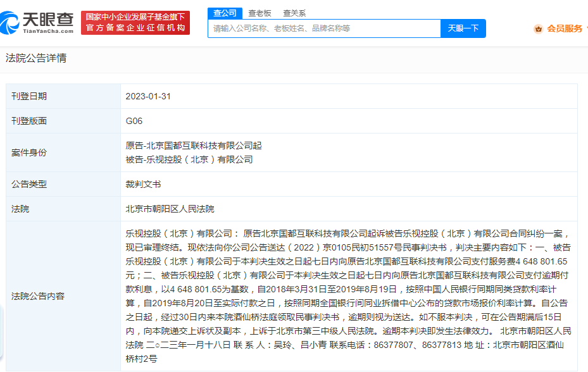This screenshot has height=372, width=588.
Task: Click the 法院公告详情 page heading
Action: (36, 58)
